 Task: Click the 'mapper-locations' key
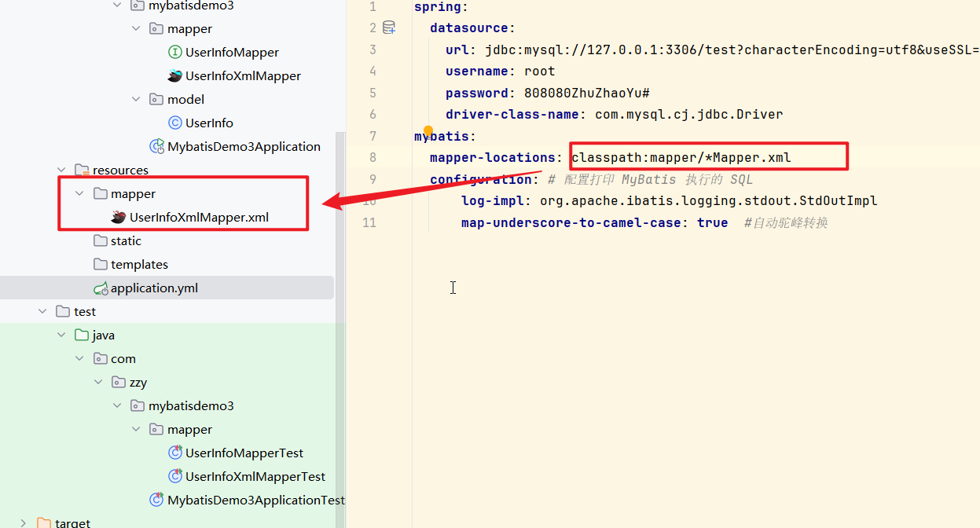492,158
